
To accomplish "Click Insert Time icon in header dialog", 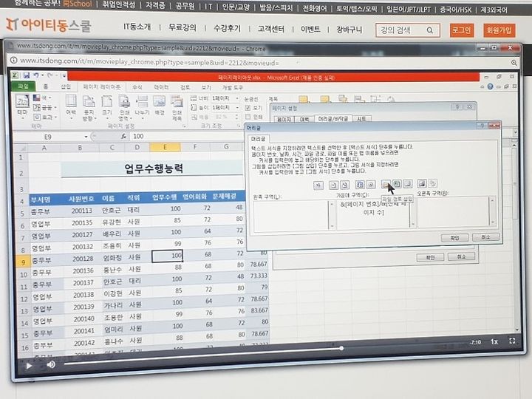I will pyautogui.click(x=371, y=185).
